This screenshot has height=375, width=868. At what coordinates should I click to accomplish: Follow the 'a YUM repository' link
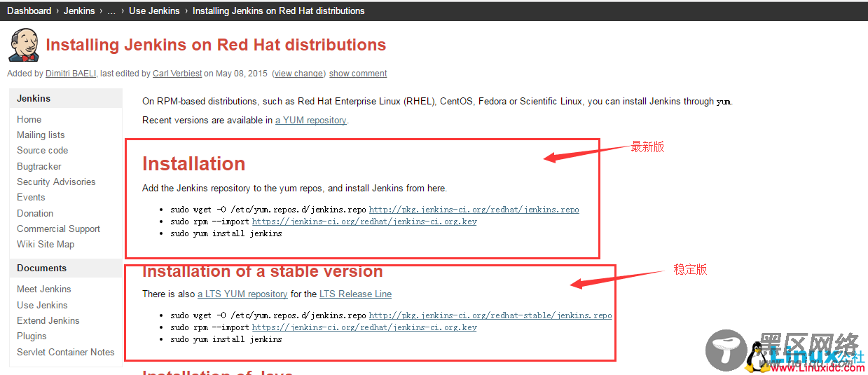click(311, 120)
